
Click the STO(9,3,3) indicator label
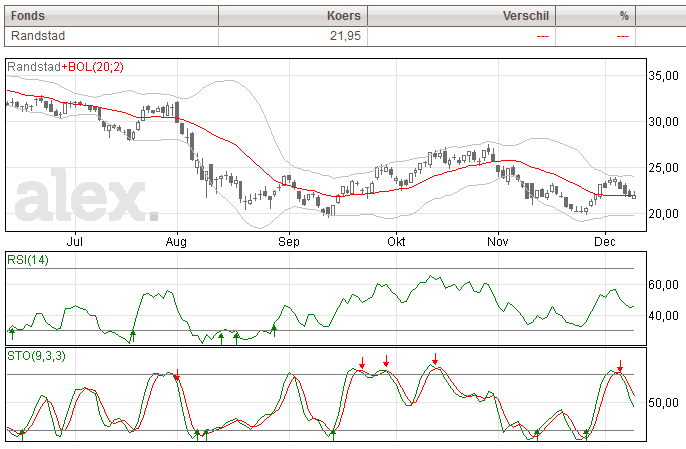pos(36,356)
